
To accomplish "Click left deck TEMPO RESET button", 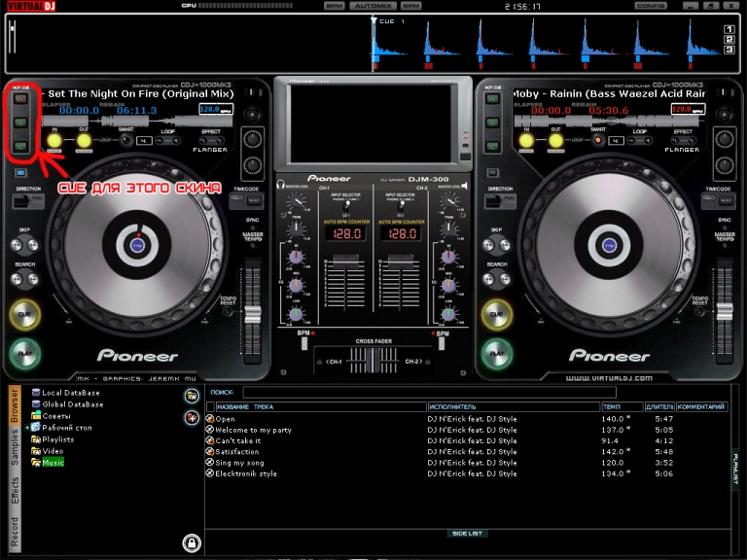I will [x=228, y=311].
